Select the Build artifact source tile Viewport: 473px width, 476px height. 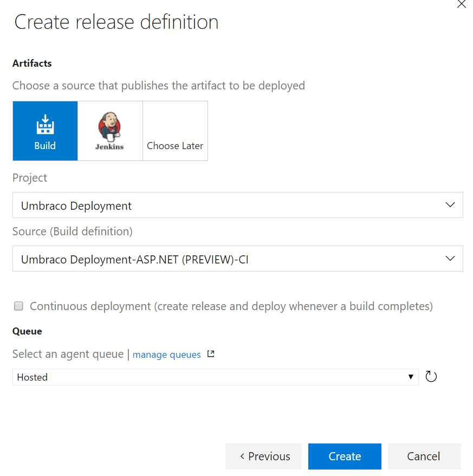pyautogui.click(x=45, y=131)
